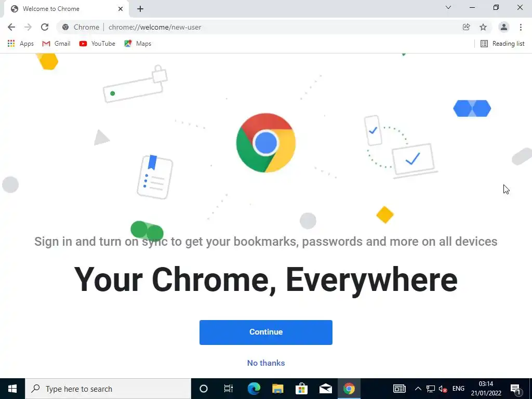Share this page via the share icon
This screenshot has width=532, height=399.
click(x=466, y=27)
